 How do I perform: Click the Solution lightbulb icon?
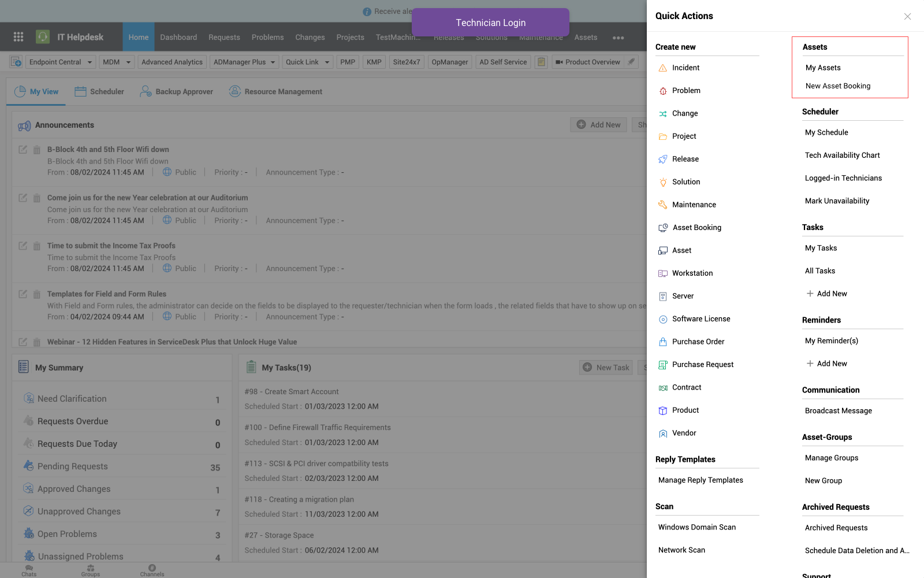(x=663, y=182)
